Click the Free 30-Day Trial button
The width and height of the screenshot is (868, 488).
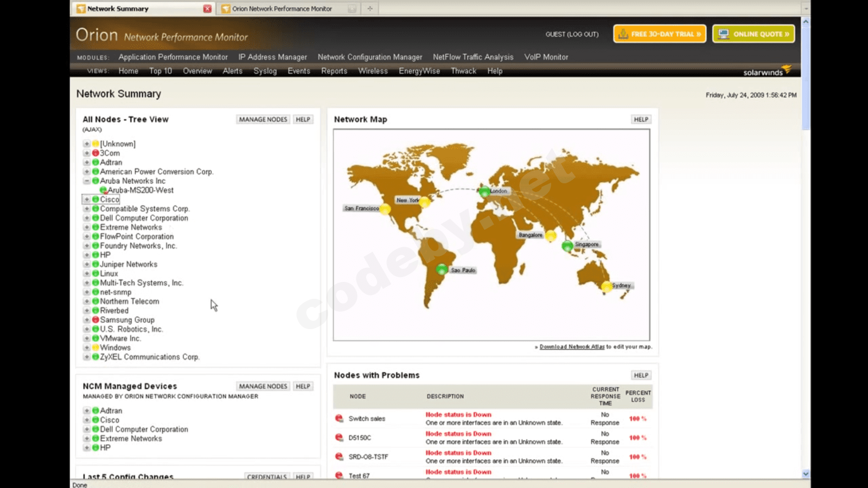click(660, 34)
